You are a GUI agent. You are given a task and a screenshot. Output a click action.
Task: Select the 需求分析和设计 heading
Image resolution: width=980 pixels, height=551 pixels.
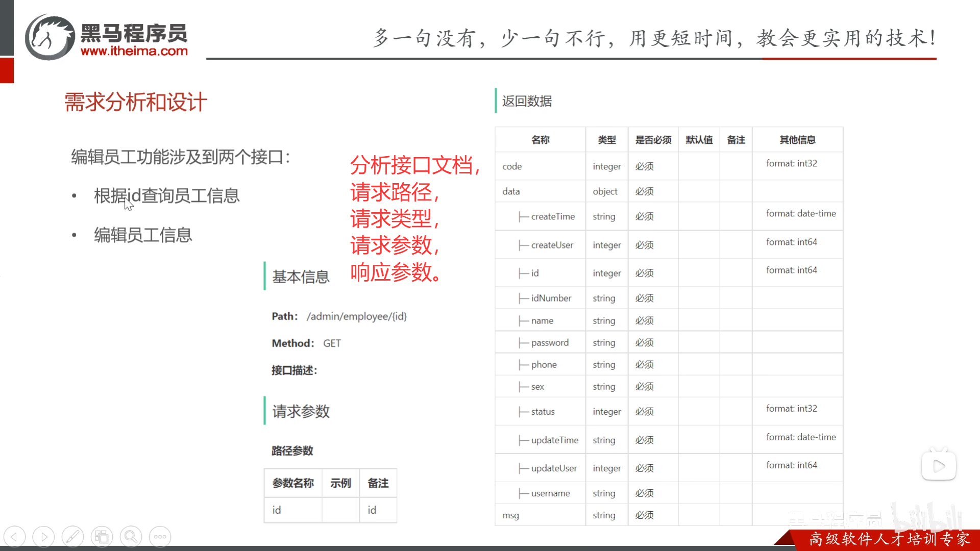[x=135, y=102]
